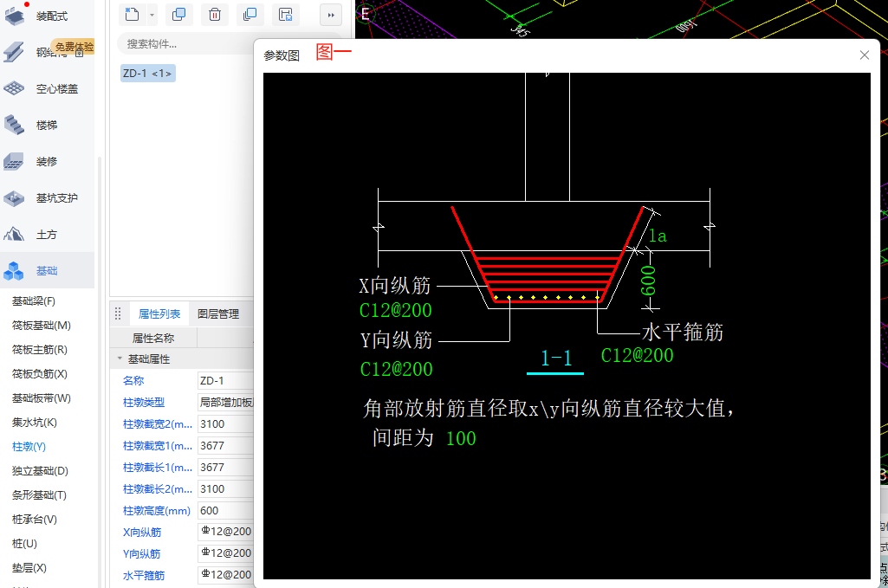Click the copy component icon
Viewport: 888px width, 588px height.
point(179,15)
